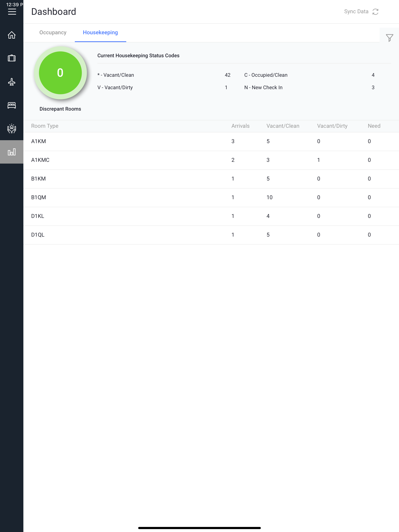The width and height of the screenshot is (399, 532).
Task: Select the V - Vacant/Dirty status code
Action: tap(115, 88)
